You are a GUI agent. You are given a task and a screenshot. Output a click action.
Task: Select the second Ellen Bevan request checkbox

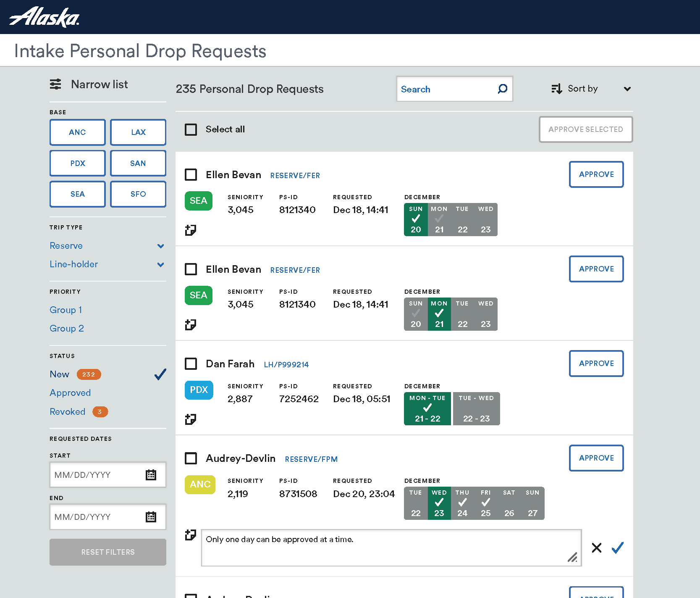pos(191,269)
